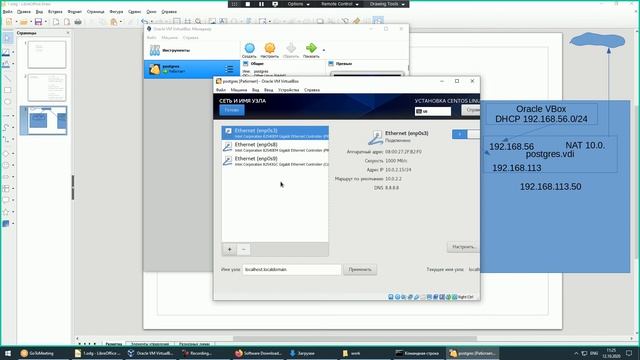Choose the Rectangle tool in drawing toolbar
Screen dimensions: 640x360
pyautogui.click(x=7, y=90)
